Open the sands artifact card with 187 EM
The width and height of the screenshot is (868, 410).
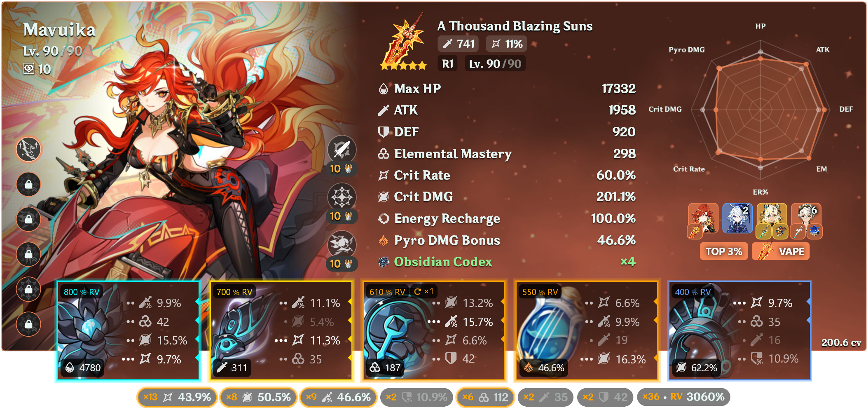pos(434,330)
